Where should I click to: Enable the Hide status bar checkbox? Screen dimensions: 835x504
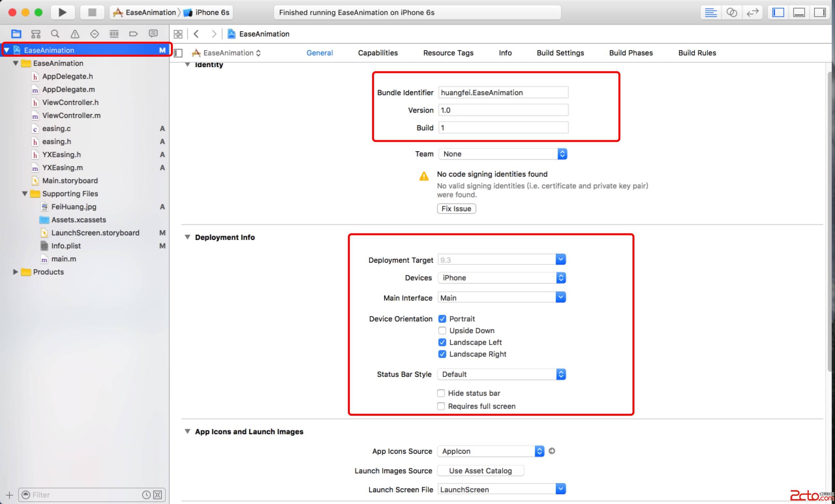coord(441,393)
